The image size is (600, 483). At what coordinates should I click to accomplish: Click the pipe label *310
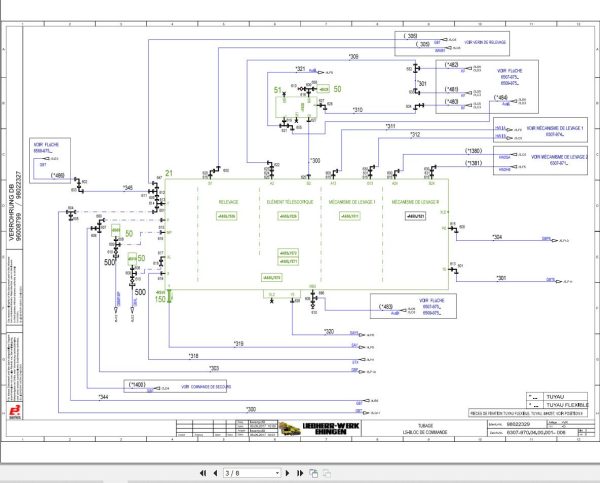tap(357, 110)
